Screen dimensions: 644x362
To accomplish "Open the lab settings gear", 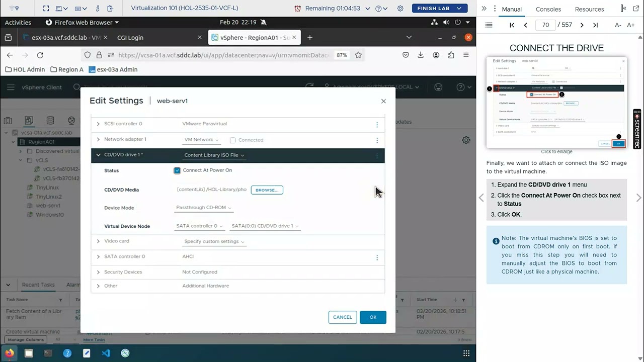I will tap(400, 9).
